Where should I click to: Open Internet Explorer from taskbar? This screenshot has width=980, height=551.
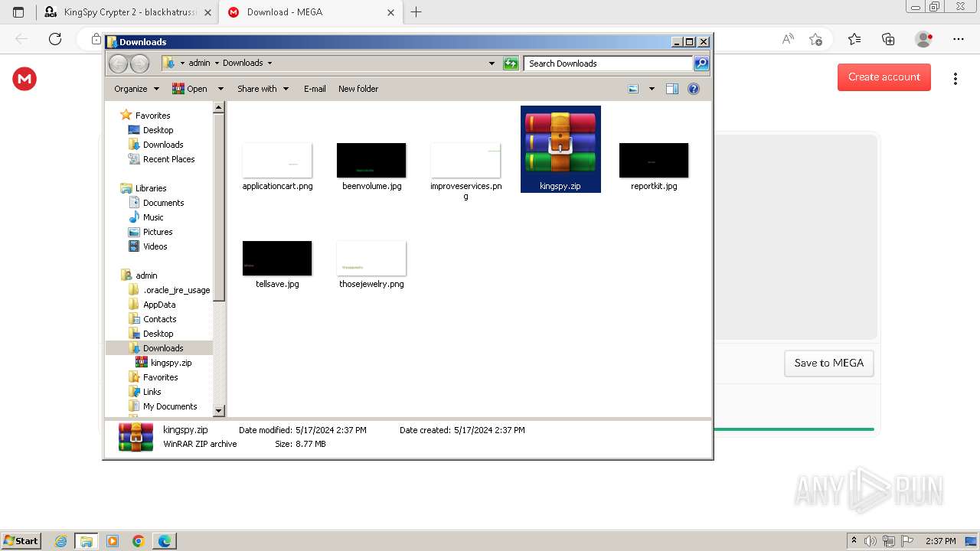60,541
